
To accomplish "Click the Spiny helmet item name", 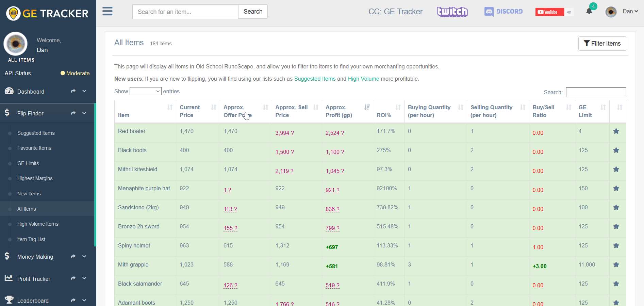I will click(134, 245).
